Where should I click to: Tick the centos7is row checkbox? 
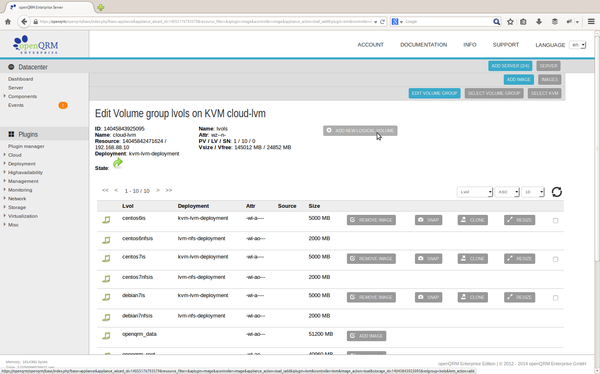pyautogui.click(x=555, y=259)
